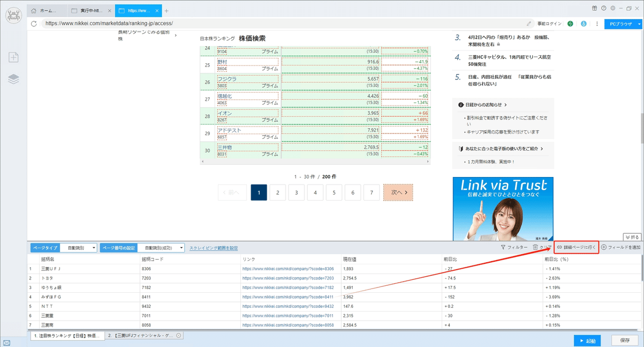Click the pencil edit icon in URL bar
This screenshot has height=347, width=644.
pos(529,24)
